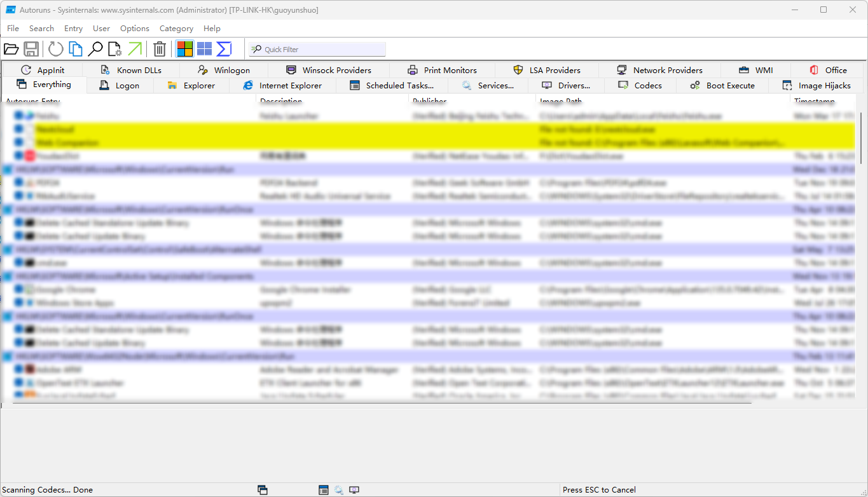Save results with the floppy disk icon
Viewport: 868px width, 497px height.
point(31,49)
